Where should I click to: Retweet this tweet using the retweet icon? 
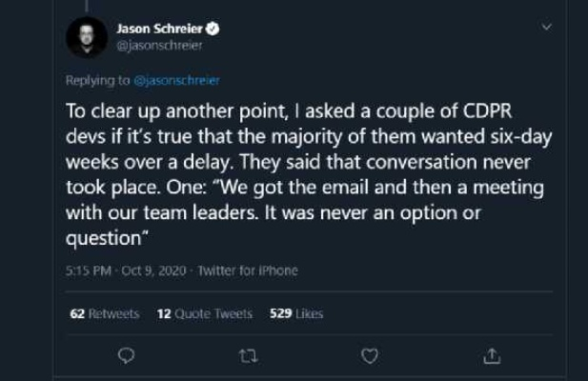coord(247,355)
